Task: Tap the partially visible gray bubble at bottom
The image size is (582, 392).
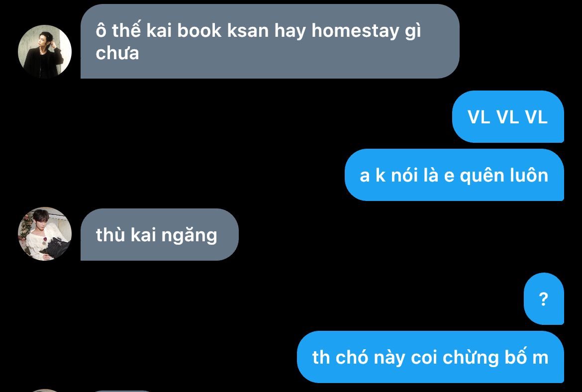Action: pyautogui.click(x=122, y=391)
